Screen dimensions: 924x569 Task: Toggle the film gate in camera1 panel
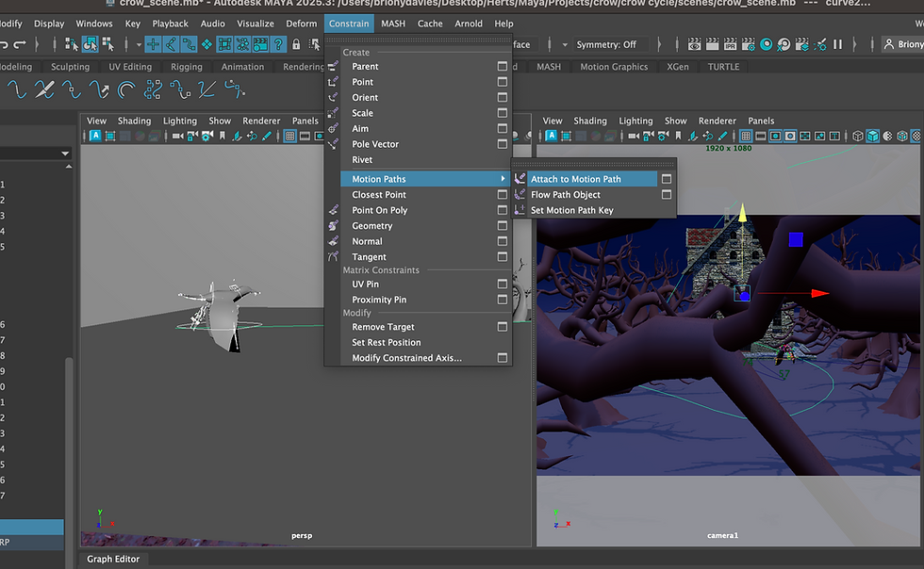759,136
